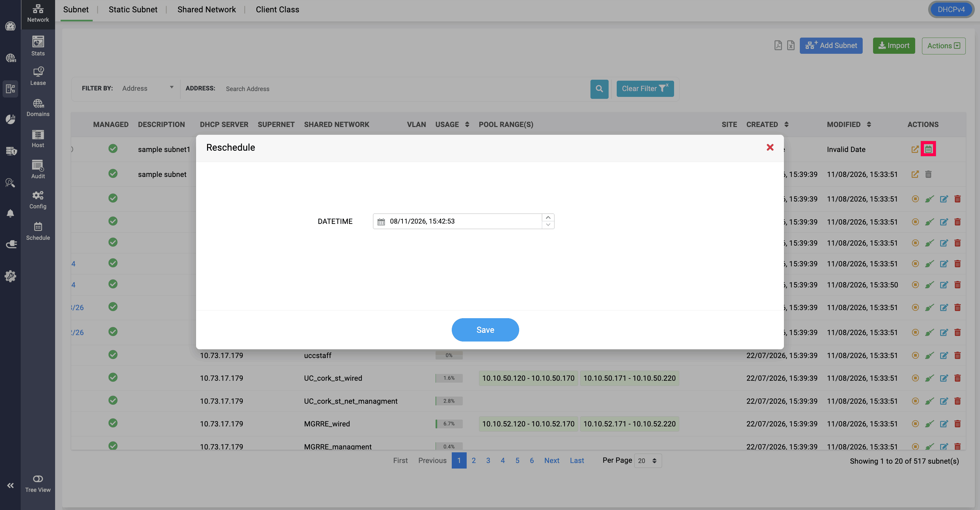This screenshot has width=980, height=510.
Task: Open external link icon for sample subnet row
Action: coord(915,174)
